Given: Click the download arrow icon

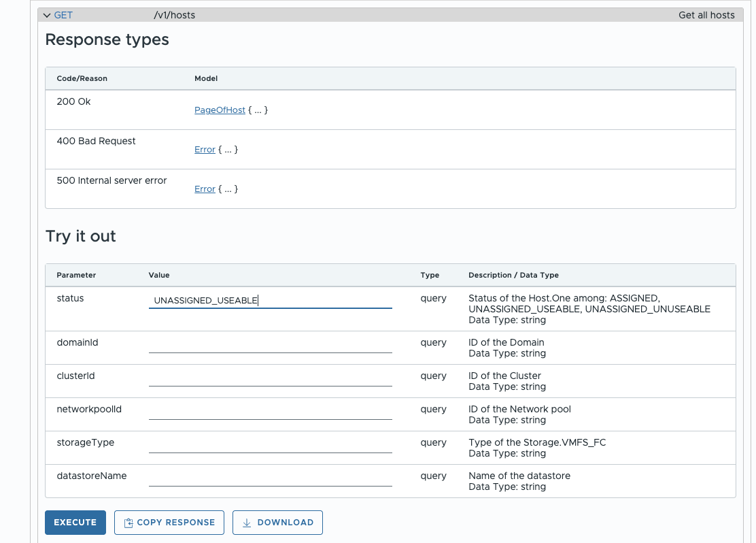Looking at the screenshot, I should (x=247, y=523).
